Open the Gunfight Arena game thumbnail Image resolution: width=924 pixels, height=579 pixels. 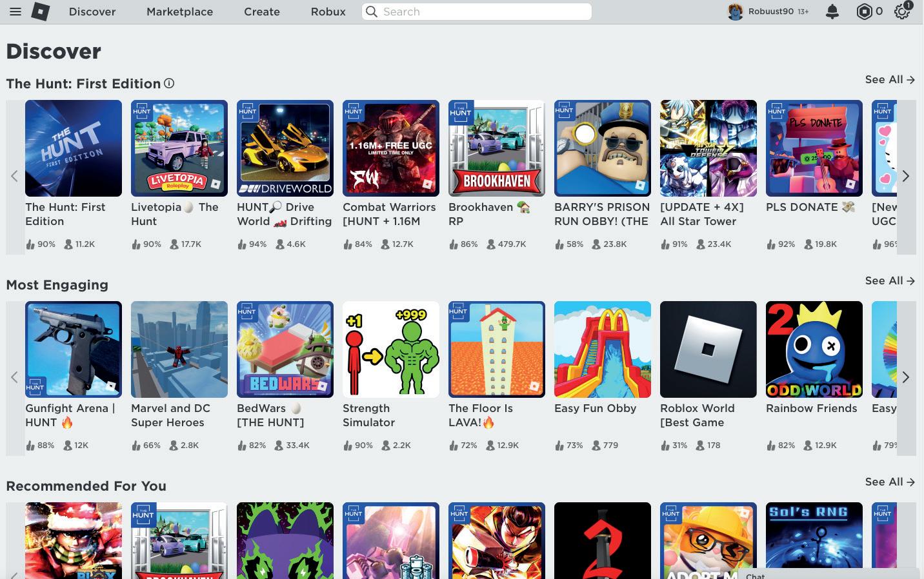pos(74,349)
